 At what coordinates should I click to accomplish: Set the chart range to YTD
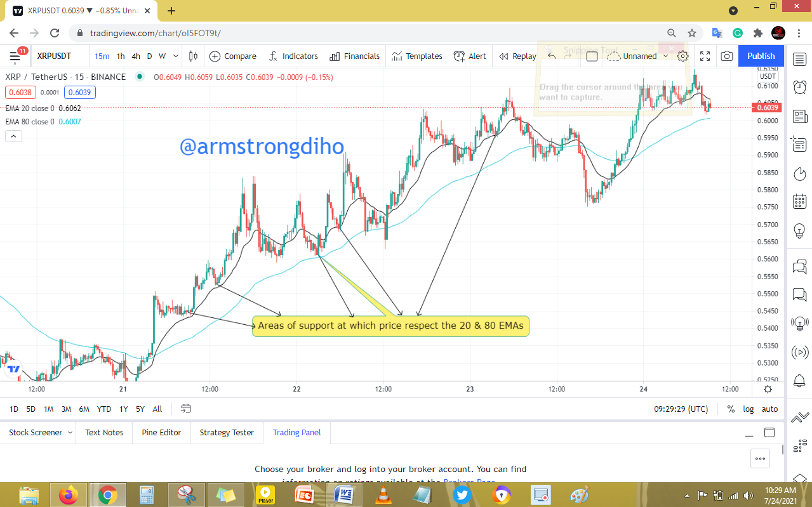click(x=104, y=409)
